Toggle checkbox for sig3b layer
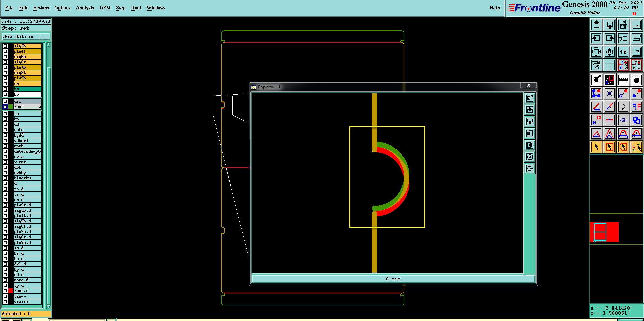Image resolution: width=644 pixels, height=321 pixels. click(x=5, y=46)
